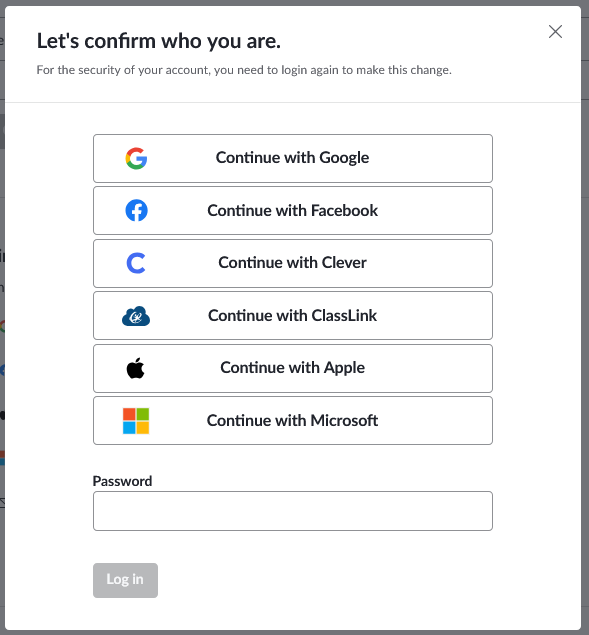Sign in via Continue with ClassLink text
Screen dimensions: 589x635
[x=292, y=315]
